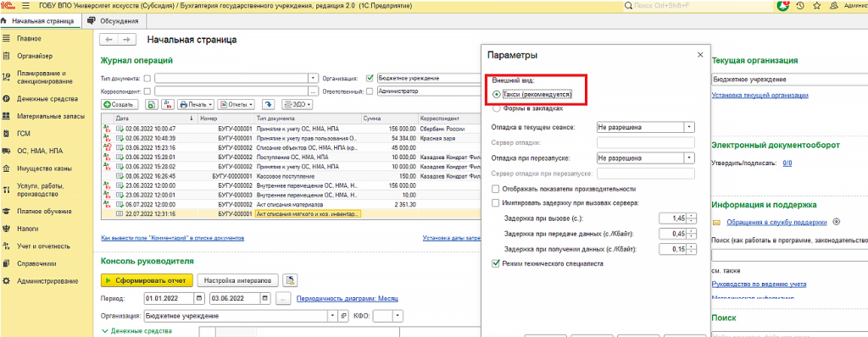Click report settings icon beside Настройка интервалов
This screenshot has width=868, height=337.
pos(291,280)
